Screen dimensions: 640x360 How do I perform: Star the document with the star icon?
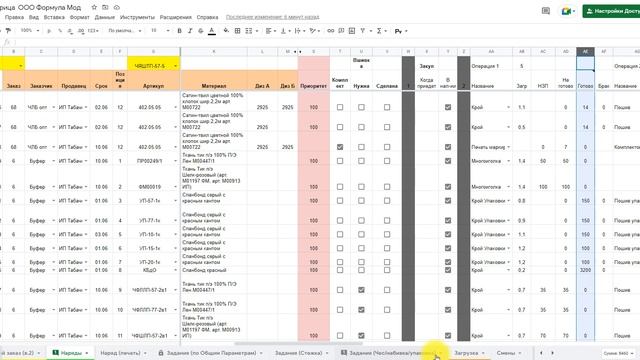pyautogui.click(x=94, y=7)
